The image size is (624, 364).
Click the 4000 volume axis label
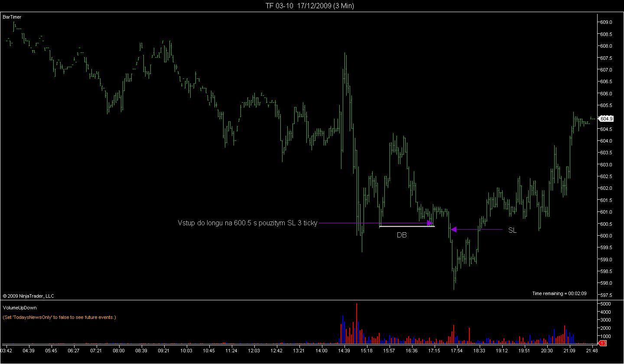tap(605, 312)
